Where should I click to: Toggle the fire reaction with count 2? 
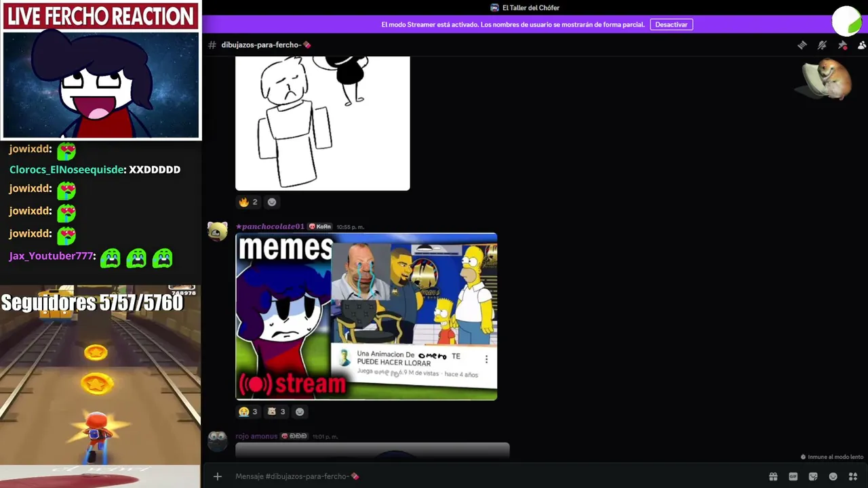(x=248, y=202)
